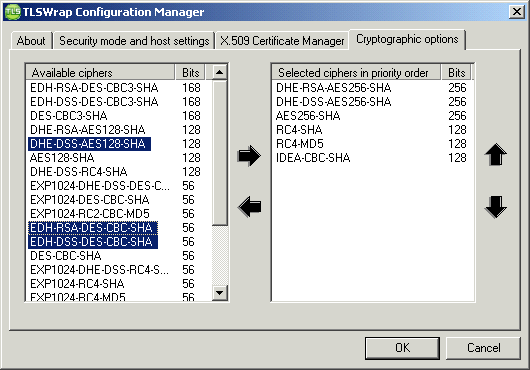Click the available ciphers scroll up arrow
The width and height of the screenshot is (530, 370).
click(220, 72)
